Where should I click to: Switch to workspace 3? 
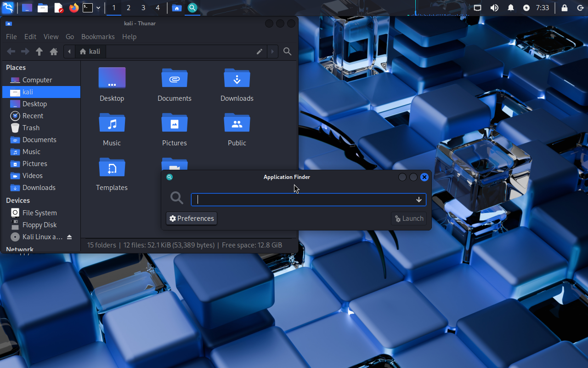[x=143, y=8]
